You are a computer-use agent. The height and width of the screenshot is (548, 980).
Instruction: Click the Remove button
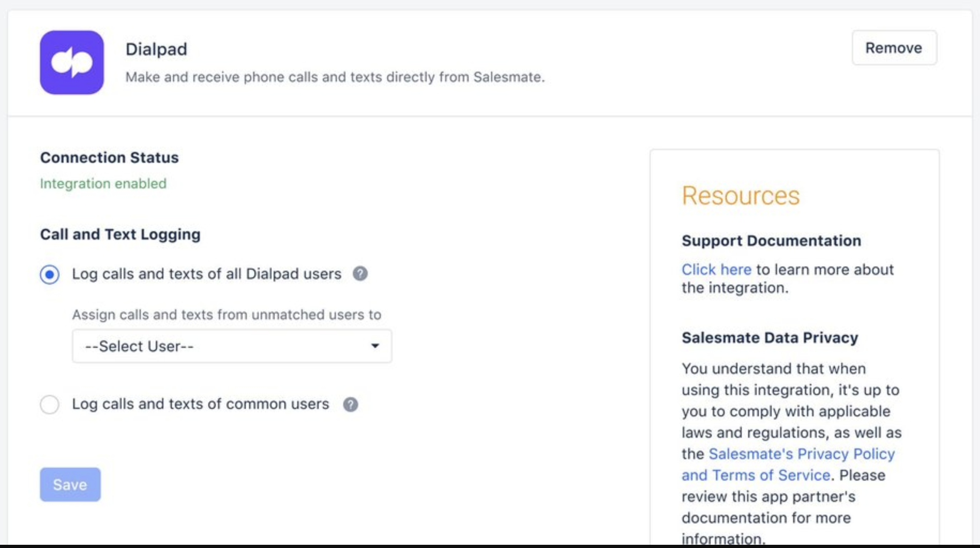coord(894,48)
